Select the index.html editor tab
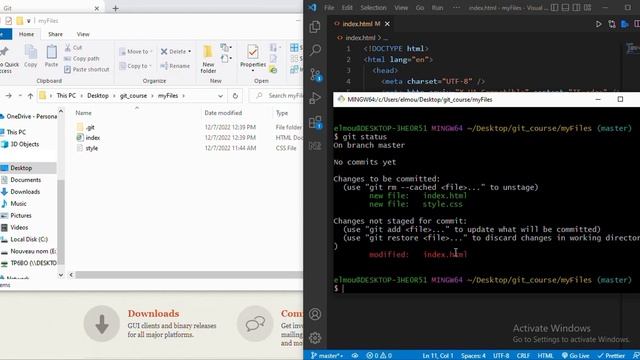Screen dimensions: 640x360 [x=361, y=24]
